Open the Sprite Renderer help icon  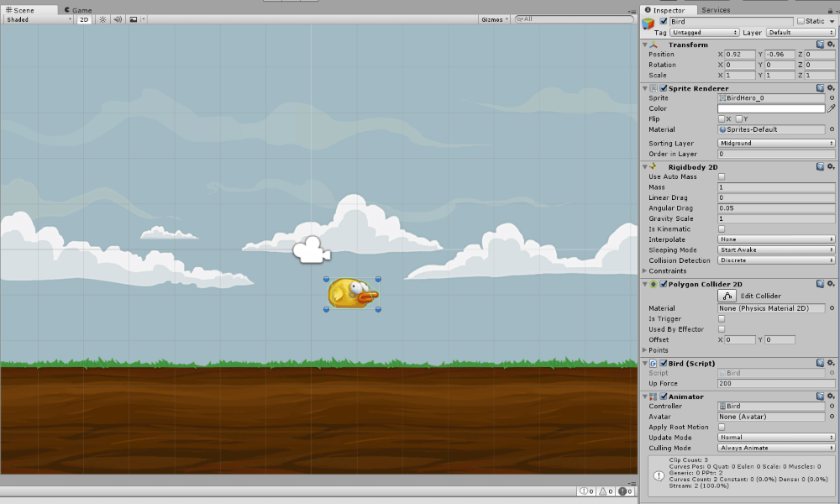[x=820, y=88]
